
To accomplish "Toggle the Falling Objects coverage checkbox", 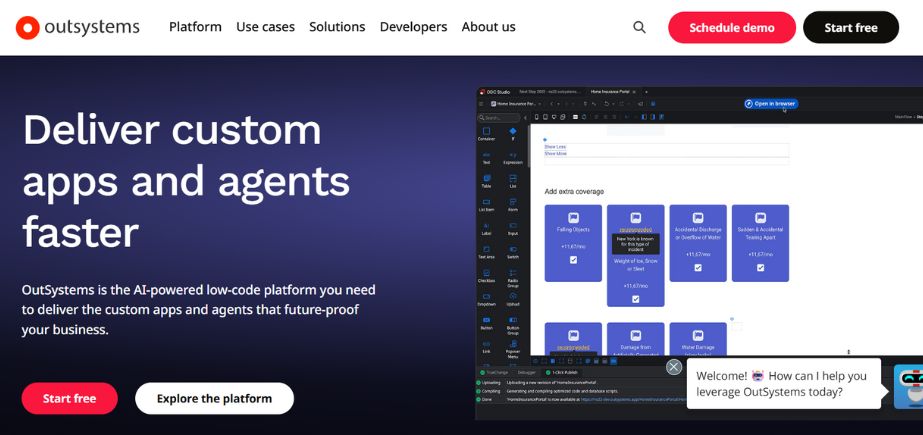I will click(573, 260).
